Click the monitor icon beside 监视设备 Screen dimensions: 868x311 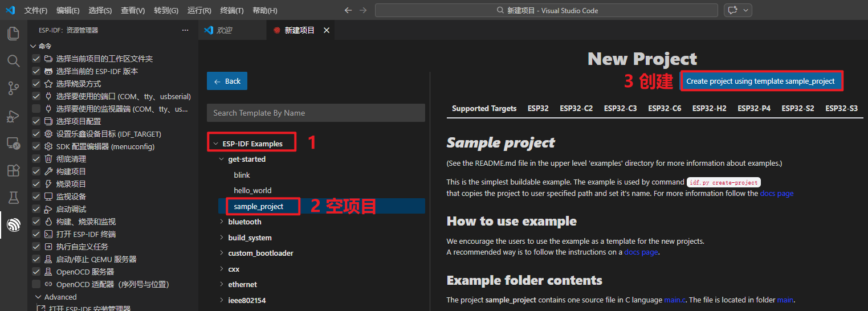48,197
